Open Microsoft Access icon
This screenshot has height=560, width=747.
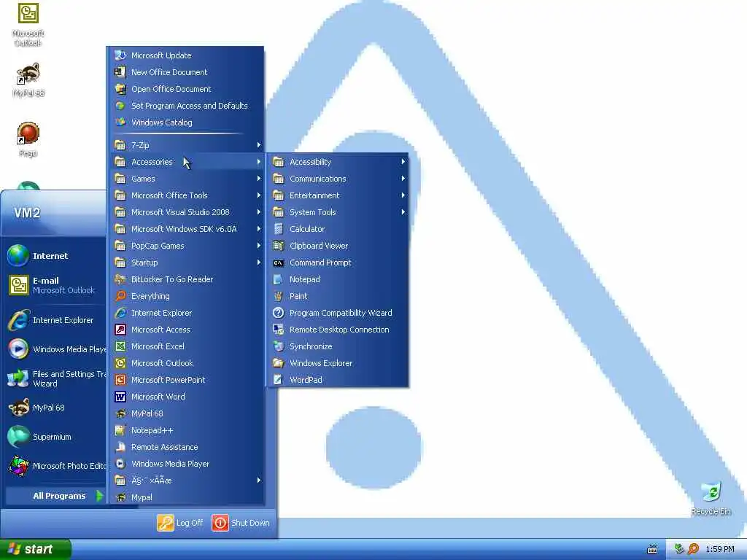point(120,330)
